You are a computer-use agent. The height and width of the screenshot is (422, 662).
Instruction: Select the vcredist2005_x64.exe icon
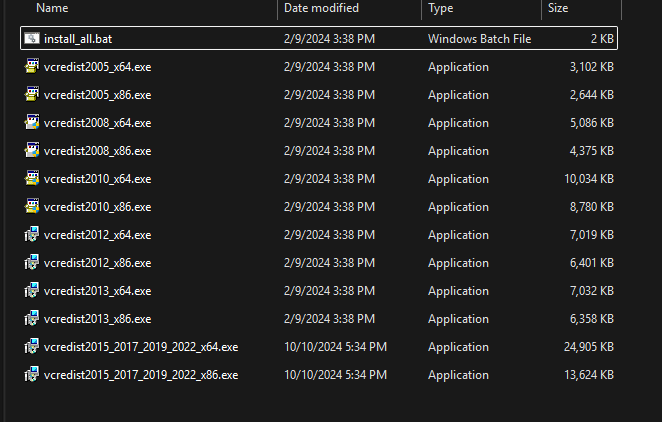[x=32, y=67]
